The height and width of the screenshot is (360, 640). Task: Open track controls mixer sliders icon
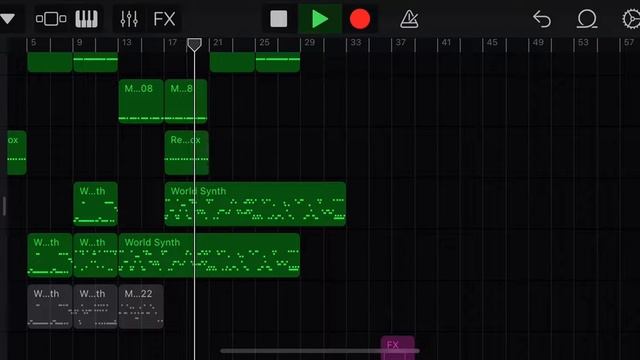click(129, 19)
